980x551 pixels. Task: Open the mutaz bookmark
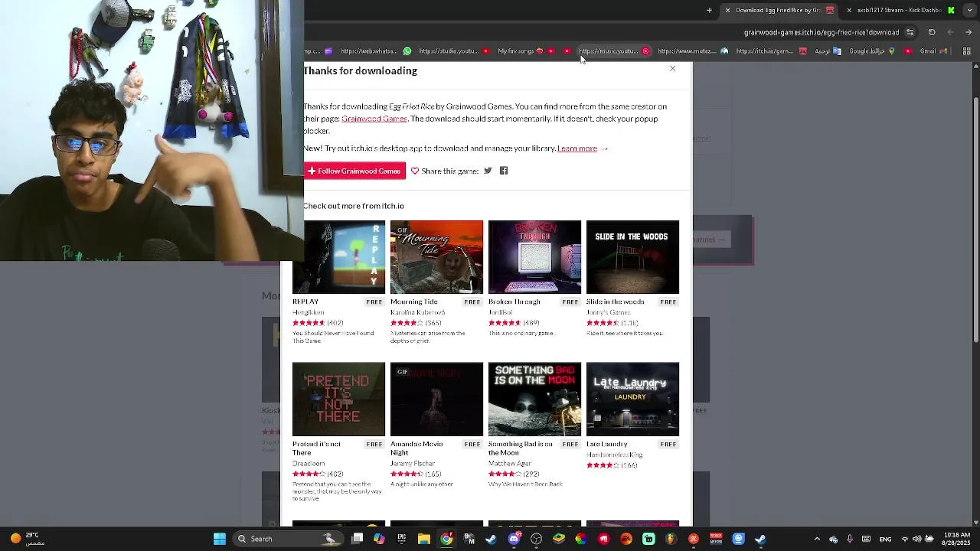pyautogui.click(x=693, y=51)
